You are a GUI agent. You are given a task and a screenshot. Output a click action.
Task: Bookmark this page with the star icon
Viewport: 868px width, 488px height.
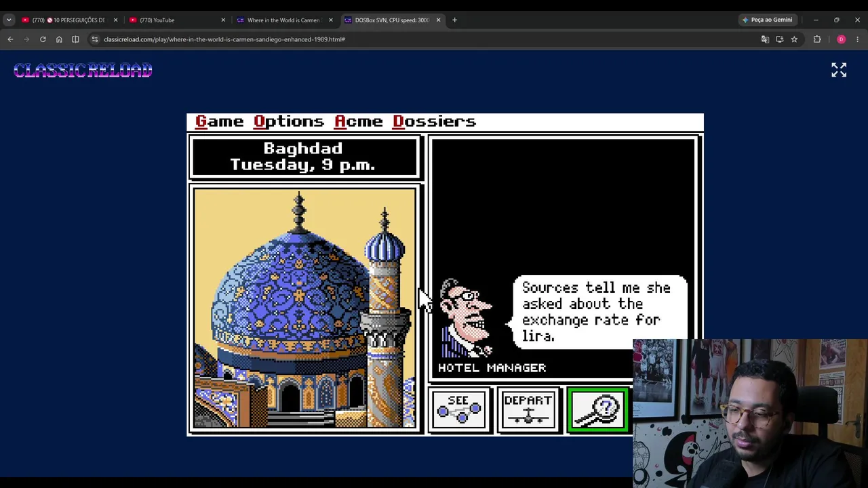(x=794, y=39)
